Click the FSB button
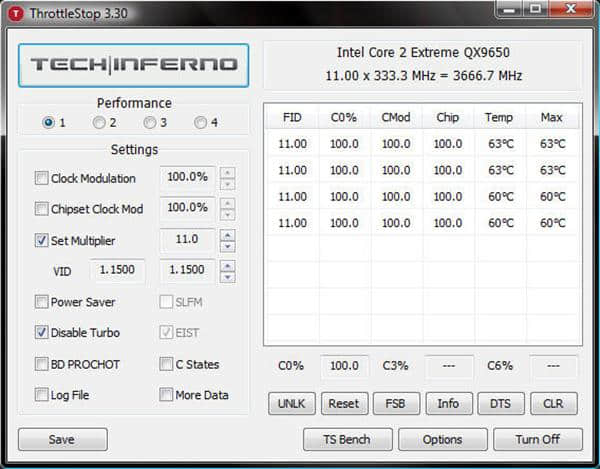 pos(396,403)
